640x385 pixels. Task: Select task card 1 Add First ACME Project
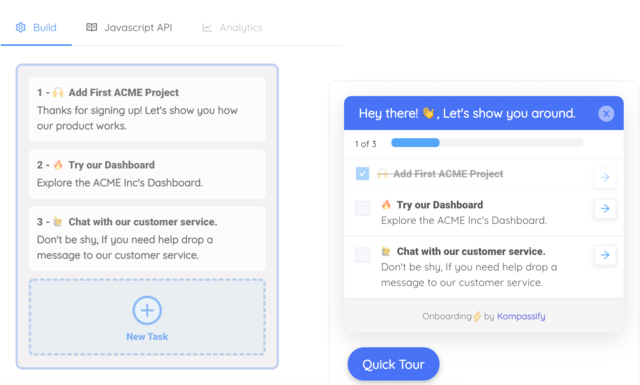click(x=147, y=109)
